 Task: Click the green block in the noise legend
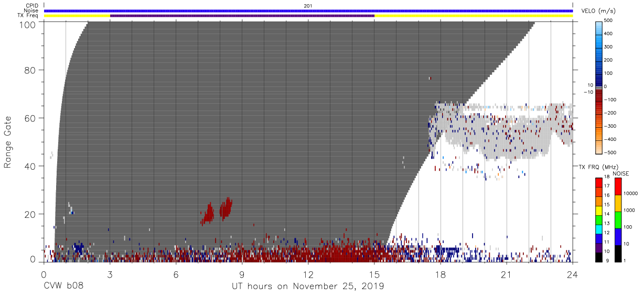[618, 219]
